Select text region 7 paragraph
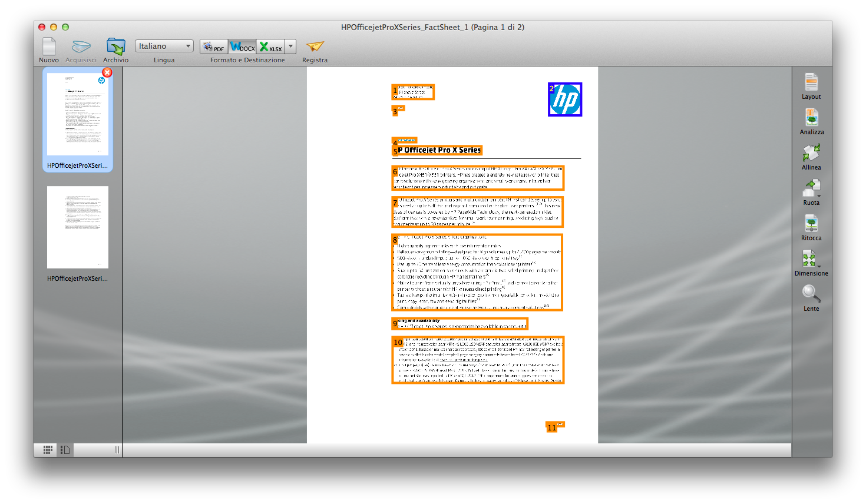 tap(478, 212)
